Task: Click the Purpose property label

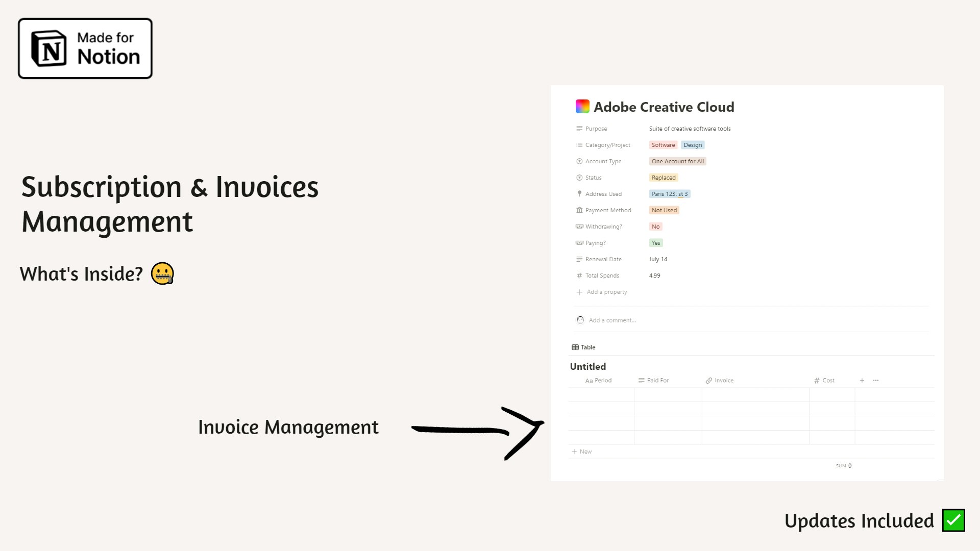Action: (x=596, y=129)
